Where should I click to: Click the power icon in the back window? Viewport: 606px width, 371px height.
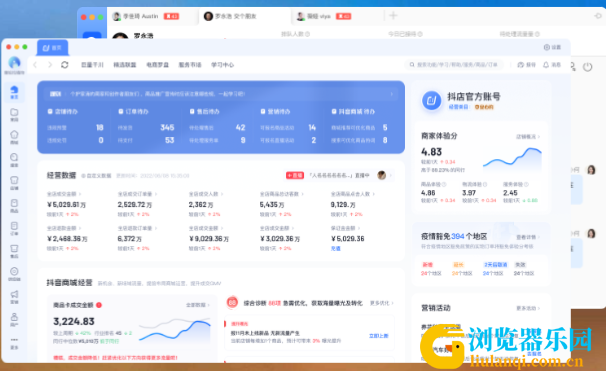587,67
